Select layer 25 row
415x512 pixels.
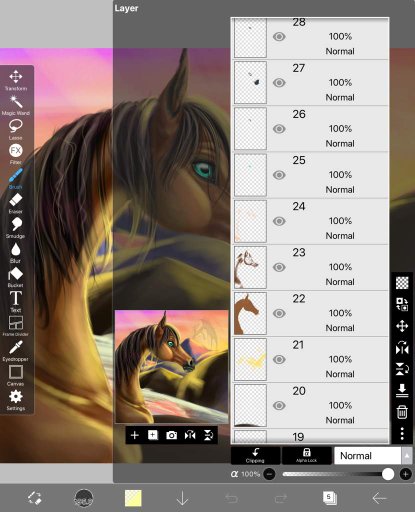click(311, 175)
